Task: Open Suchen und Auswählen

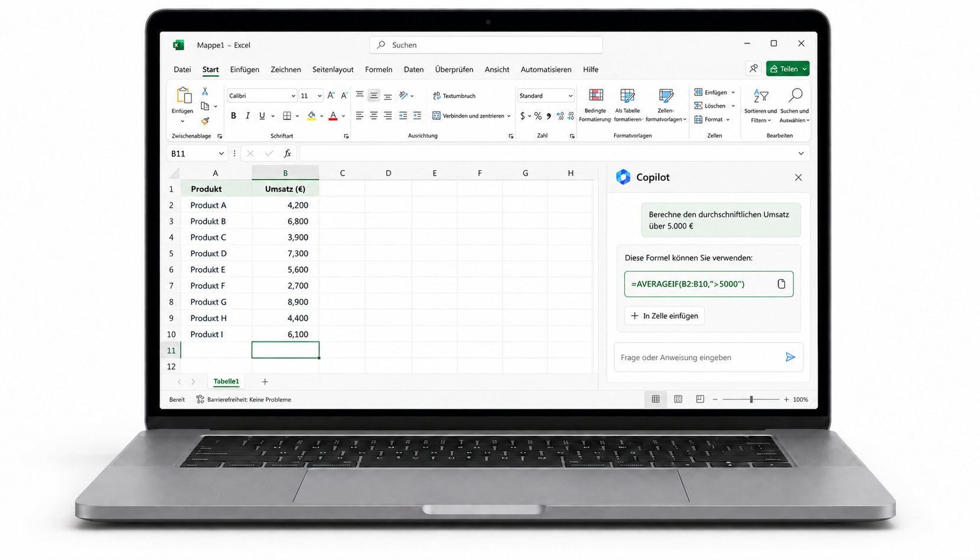Action: point(795,105)
